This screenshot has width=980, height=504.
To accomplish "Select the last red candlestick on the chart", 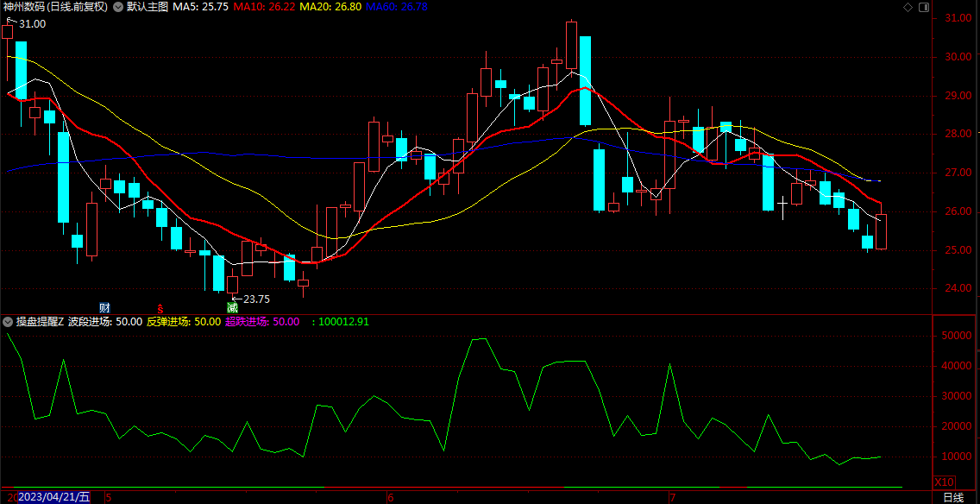I will pos(882,231).
